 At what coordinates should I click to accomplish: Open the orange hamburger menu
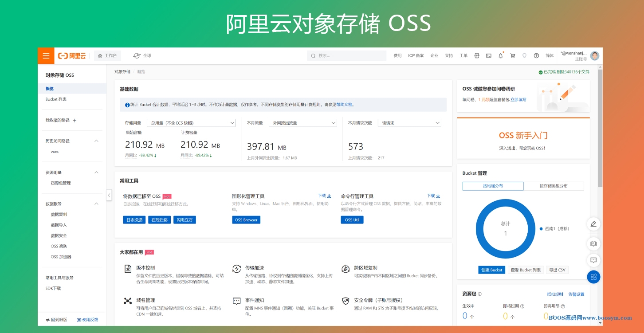click(x=46, y=56)
